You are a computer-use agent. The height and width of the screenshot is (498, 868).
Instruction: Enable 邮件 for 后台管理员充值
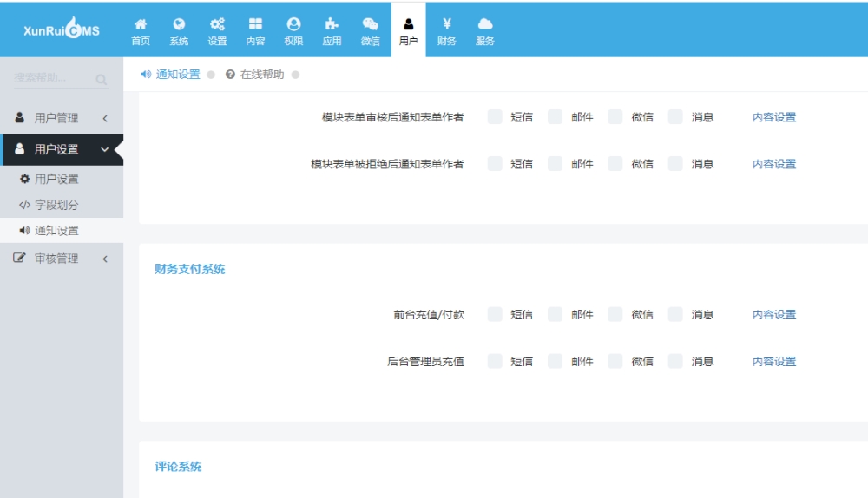(556, 361)
